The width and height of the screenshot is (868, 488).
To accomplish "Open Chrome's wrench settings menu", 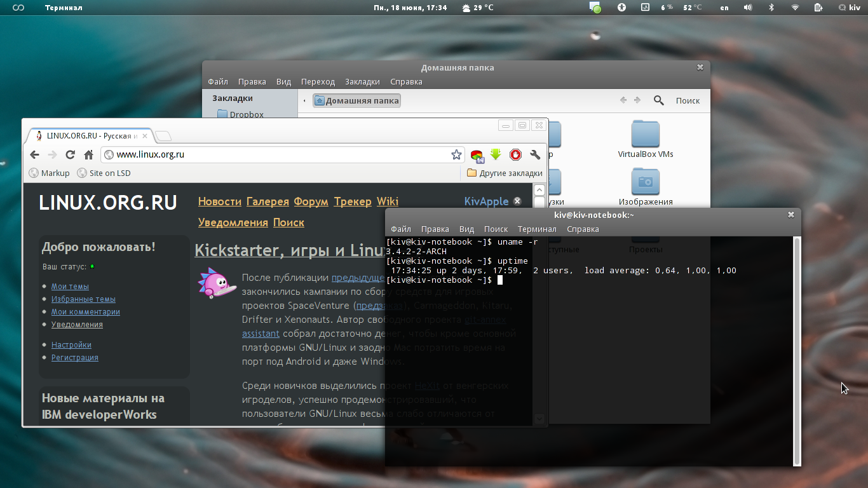I will 535,154.
